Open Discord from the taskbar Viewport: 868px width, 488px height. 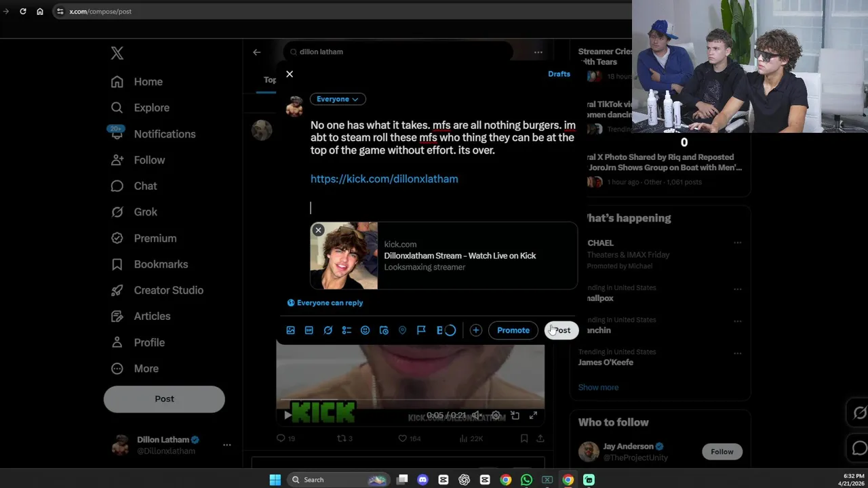click(423, 480)
